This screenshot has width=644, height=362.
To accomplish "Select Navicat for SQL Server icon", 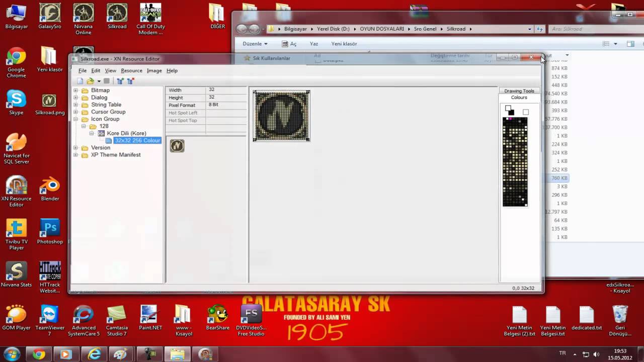I will (x=16, y=148).
